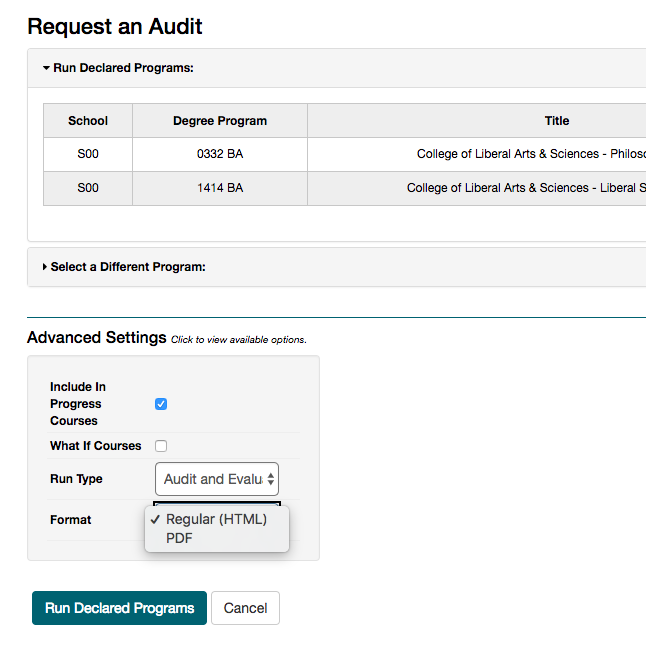
Task: Enable the What If Courses checkbox
Action: (x=161, y=446)
